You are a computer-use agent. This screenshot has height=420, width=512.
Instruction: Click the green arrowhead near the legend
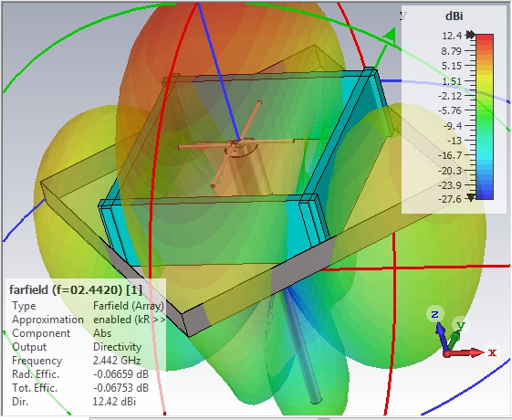click(x=390, y=36)
